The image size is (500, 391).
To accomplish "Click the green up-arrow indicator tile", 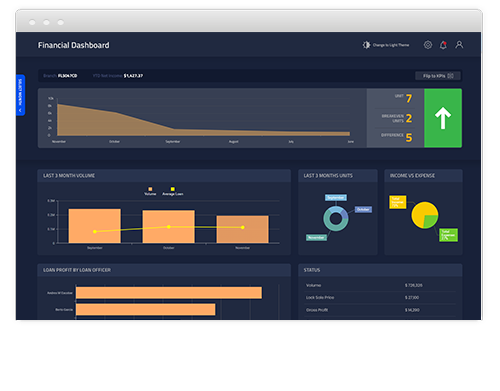I will pos(443,118).
